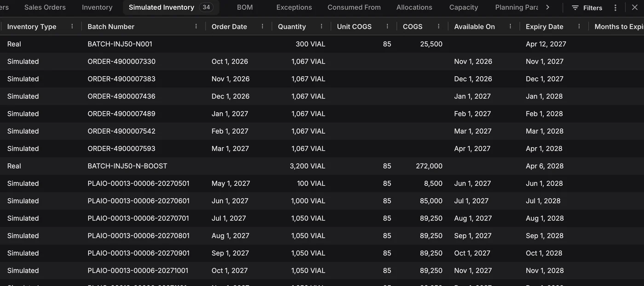
Task: Switch to the Inventory tab
Action: pos(97,7)
